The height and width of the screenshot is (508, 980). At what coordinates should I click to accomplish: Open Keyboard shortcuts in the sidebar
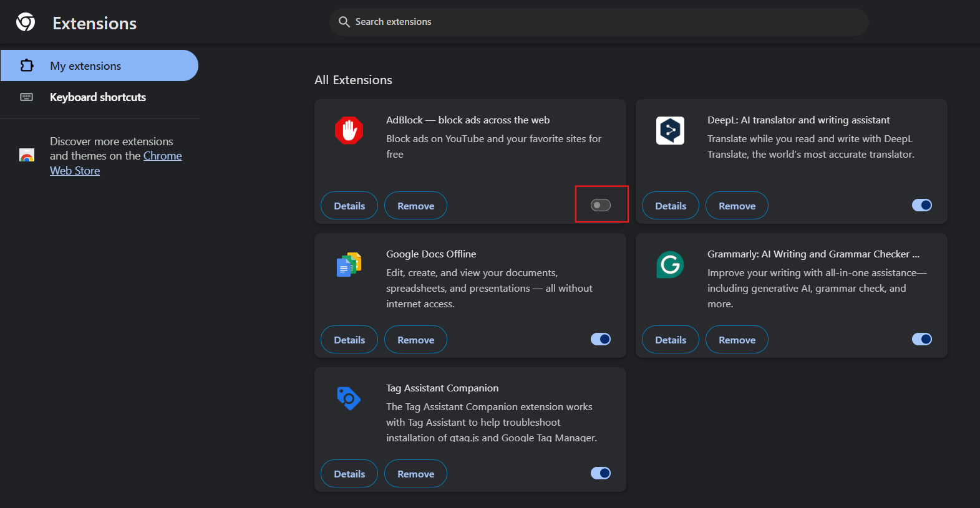pyautogui.click(x=97, y=97)
